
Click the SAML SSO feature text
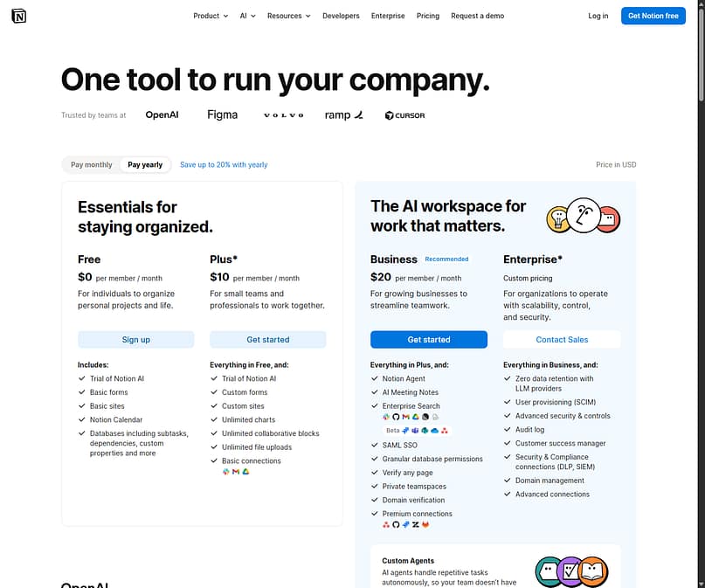pyautogui.click(x=400, y=445)
